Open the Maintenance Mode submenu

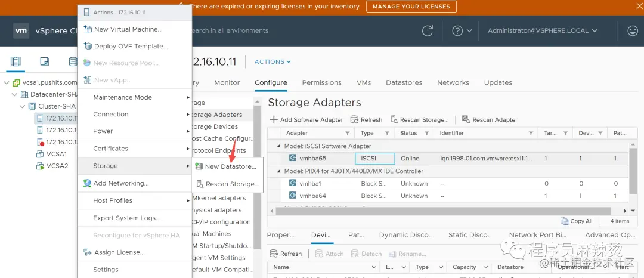click(134, 97)
